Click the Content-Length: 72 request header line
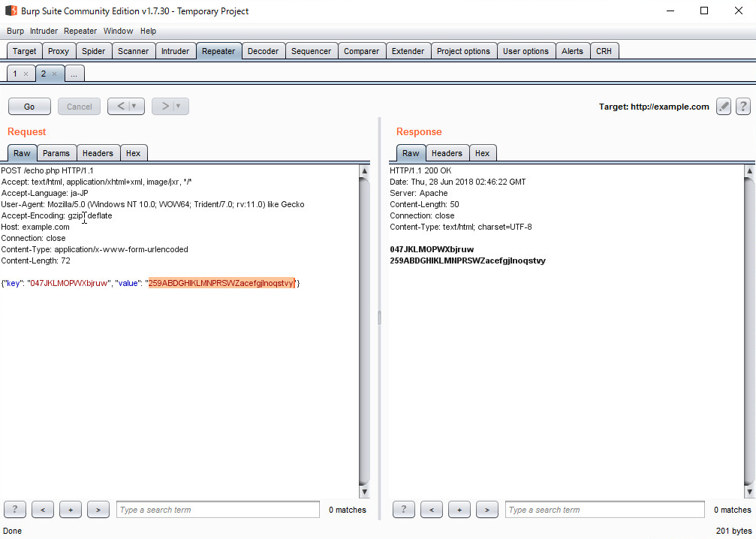Image resolution: width=756 pixels, height=539 pixels. tap(36, 260)
